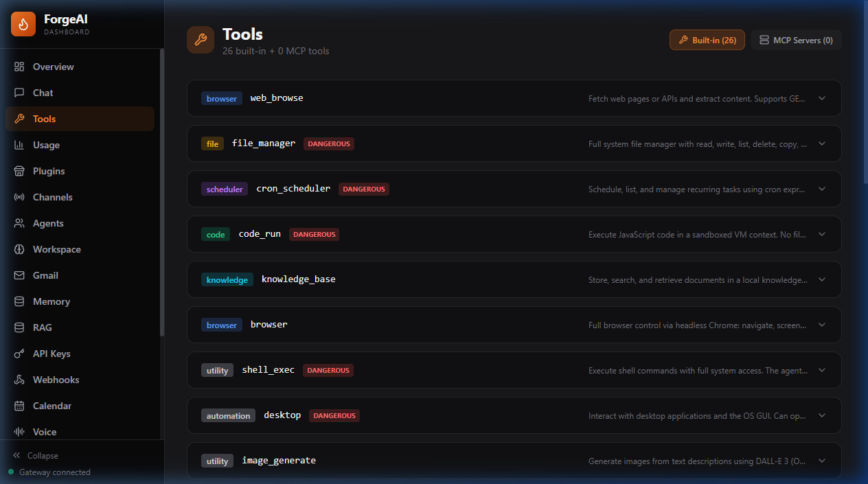This screenshot has height=484, width=868.
Task: Select the Chat icon in the sidebar
Action: pos(20,93)
